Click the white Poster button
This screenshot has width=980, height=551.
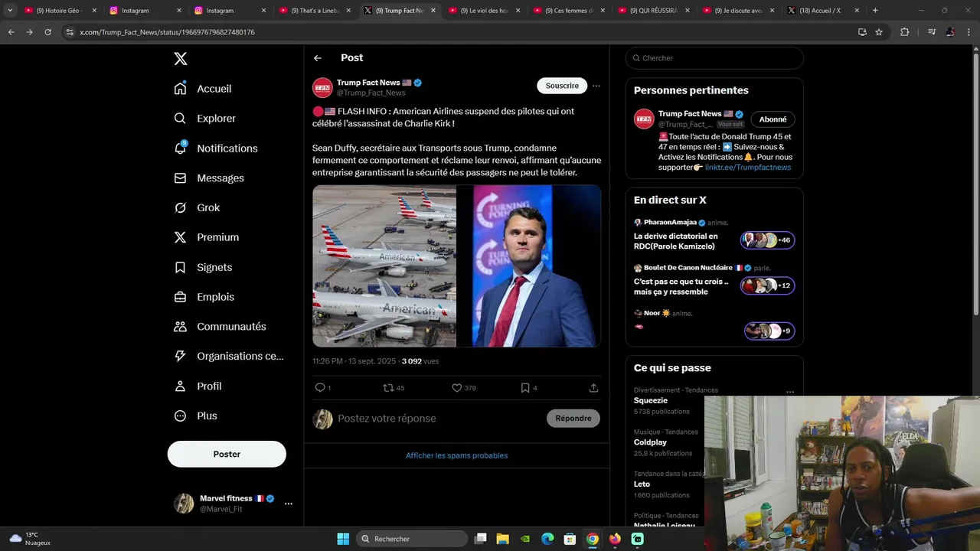point(227,454)
